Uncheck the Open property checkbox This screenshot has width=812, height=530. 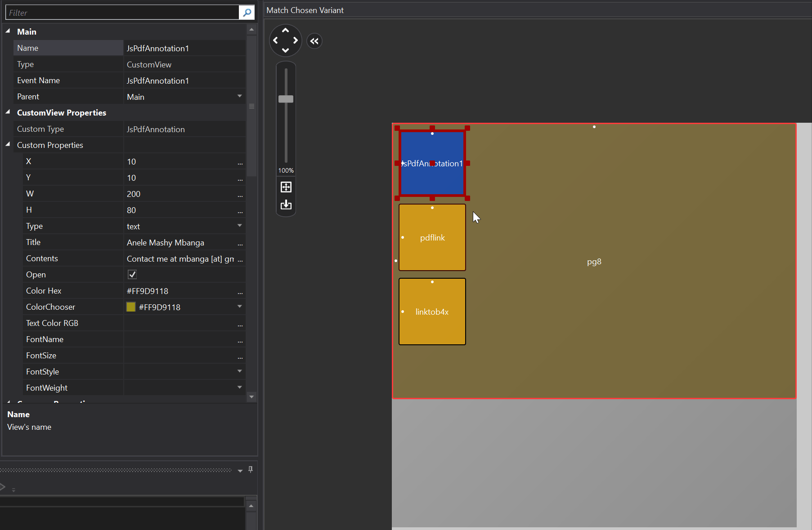[132, 274]
